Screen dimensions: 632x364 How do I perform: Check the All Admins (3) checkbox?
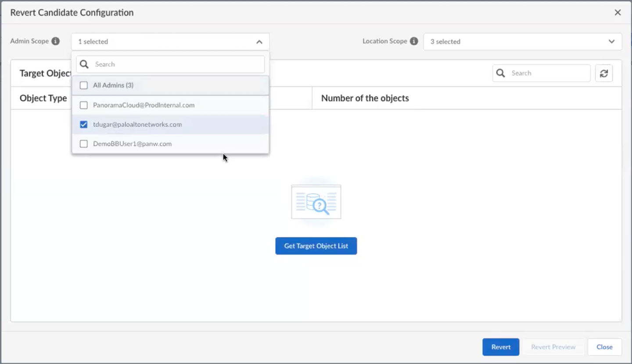coord(84,86)
